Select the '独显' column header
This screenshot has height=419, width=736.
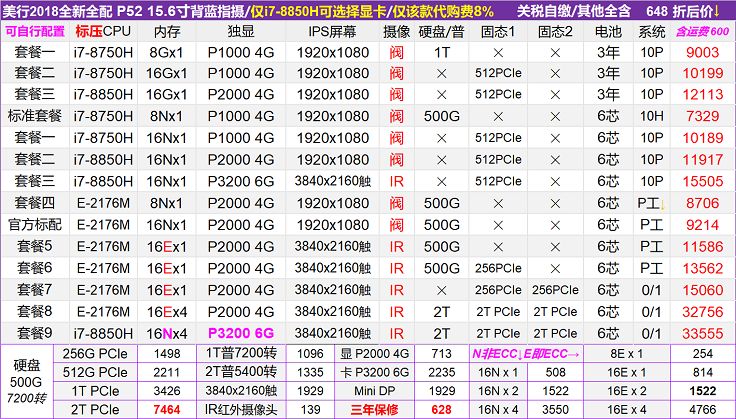pyautogui.click(x=241, y=31)
